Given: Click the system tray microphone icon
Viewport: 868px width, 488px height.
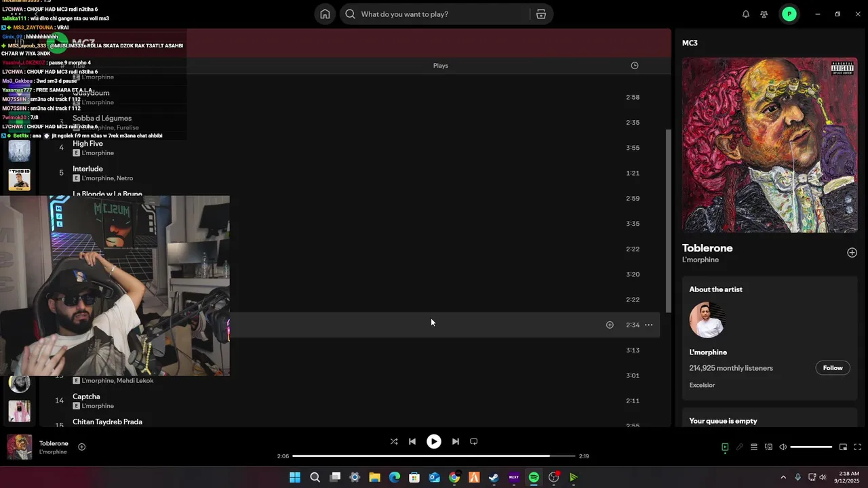Looking at the screenshot, I should tap(797, 477).
